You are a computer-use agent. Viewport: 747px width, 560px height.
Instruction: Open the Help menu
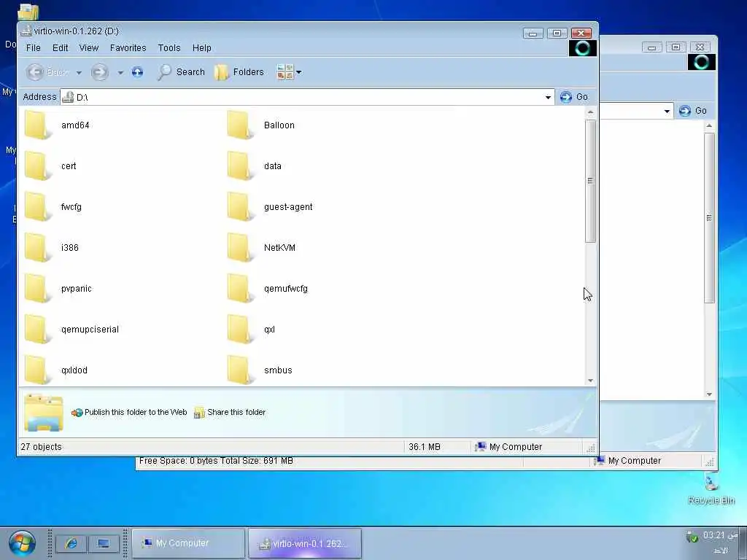tap(202, 47)
